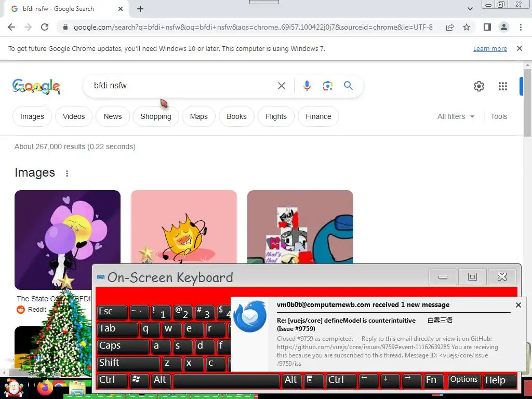Open Options on On-Screen Keyboard

(464, 380)
